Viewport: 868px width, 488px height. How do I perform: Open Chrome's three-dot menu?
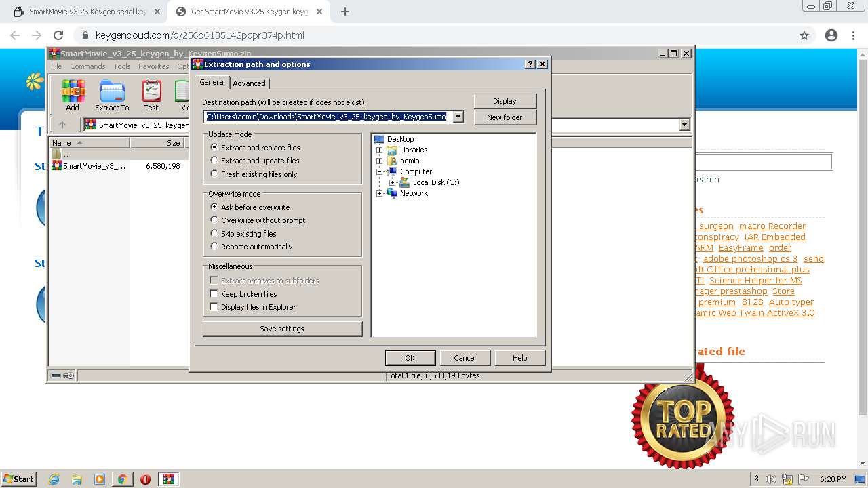854,35
